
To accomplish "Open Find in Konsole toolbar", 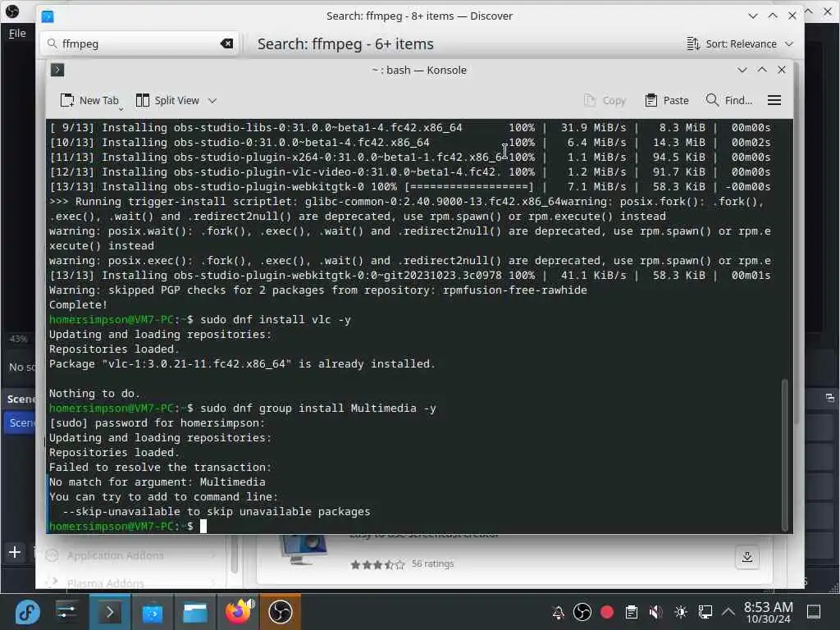I will coord(729,101).
